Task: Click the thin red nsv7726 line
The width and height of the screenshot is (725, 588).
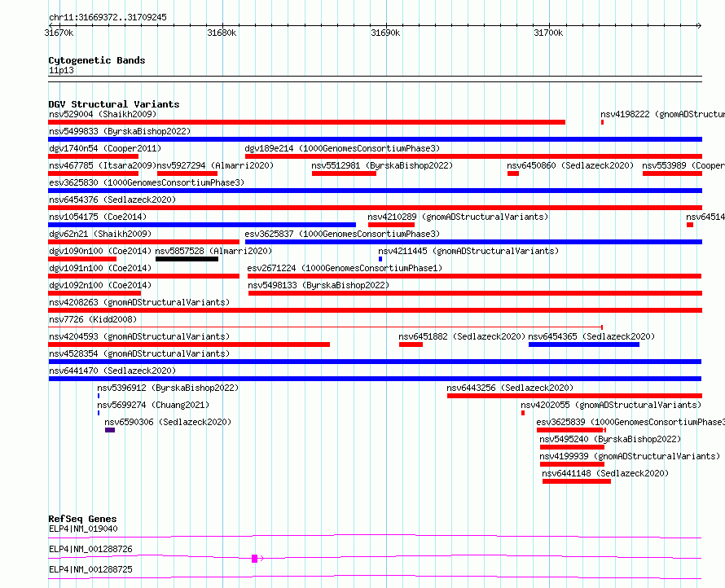Action: point(325,327)
